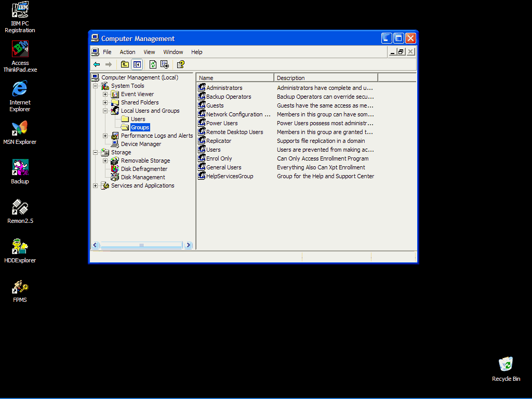Screen dimensions: 532x399
Task: Open the Help menu
Action: click(x=197, y=52)
